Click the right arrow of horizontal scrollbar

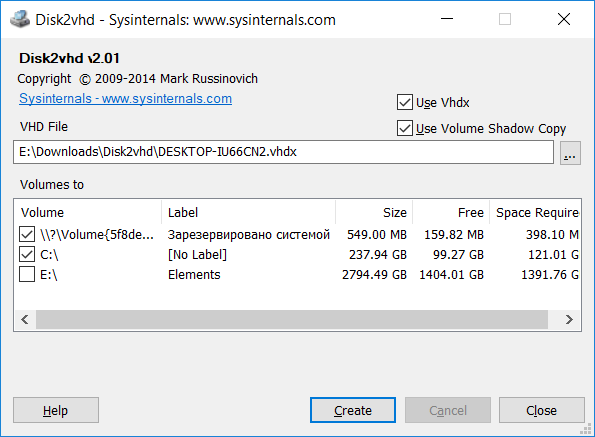[569, 319]
